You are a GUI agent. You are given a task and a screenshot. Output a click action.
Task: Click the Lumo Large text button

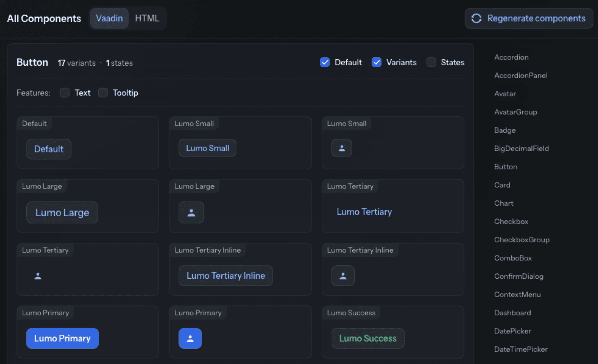click(x=62, y=212)
